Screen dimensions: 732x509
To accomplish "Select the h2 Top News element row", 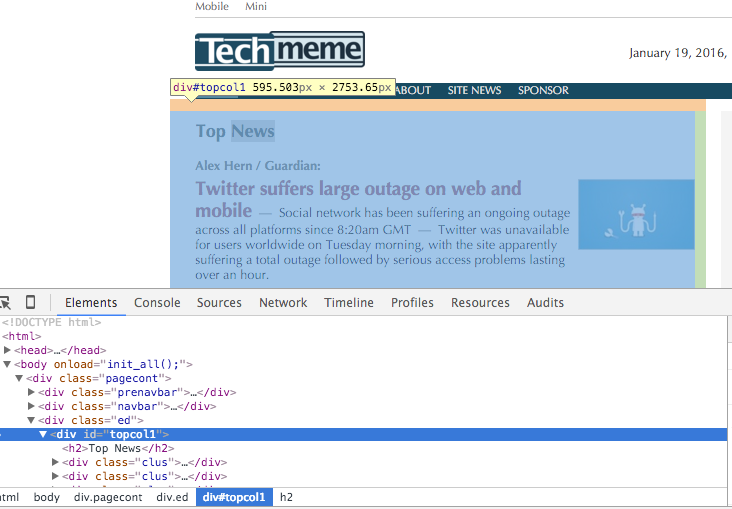I will coord(118,448).
